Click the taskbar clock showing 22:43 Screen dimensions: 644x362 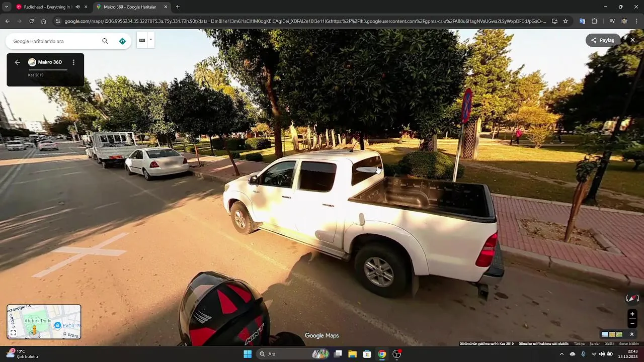coord(628,354)
